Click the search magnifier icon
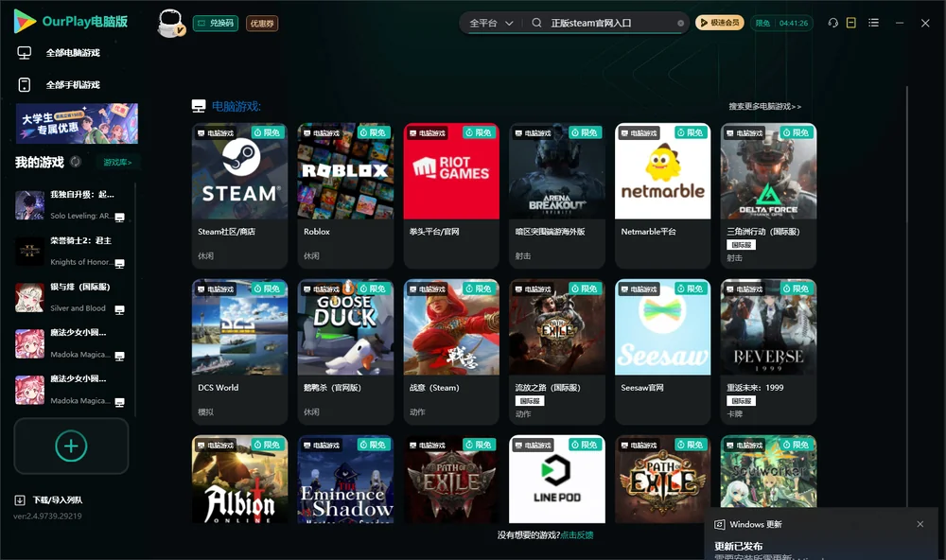946x560 pixels. 536,23
